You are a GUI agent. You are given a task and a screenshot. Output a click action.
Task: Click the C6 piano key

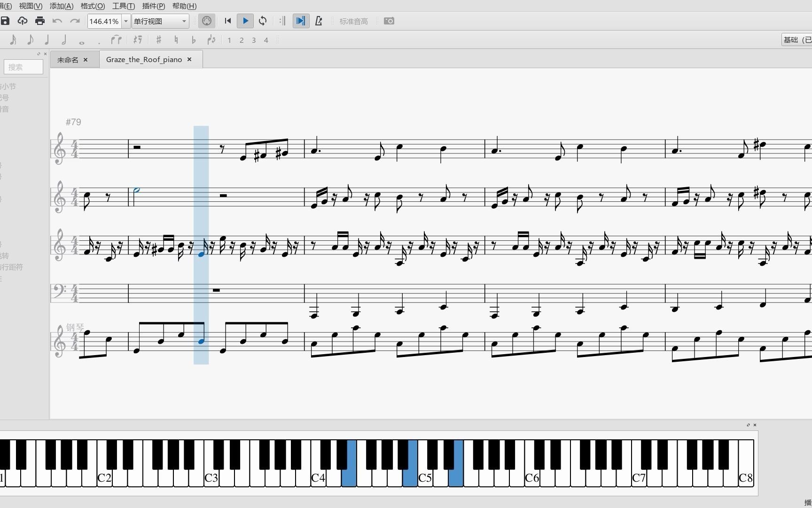531,478
